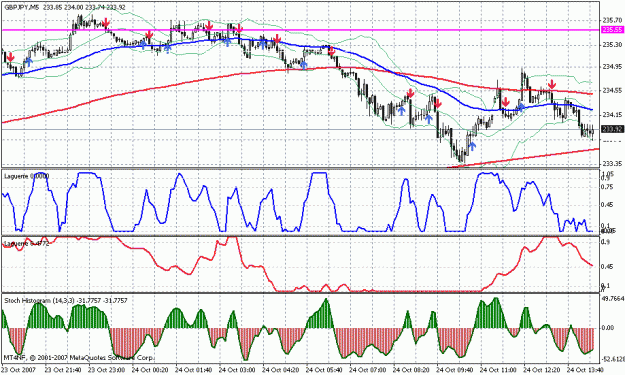Click the 234.95 price scale label

click(x=613, y=66)
